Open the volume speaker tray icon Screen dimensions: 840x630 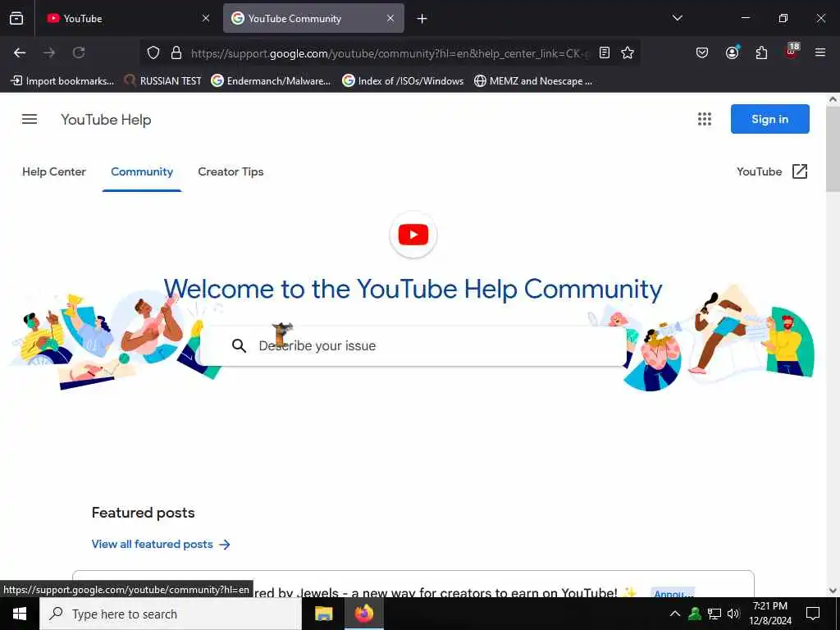(x=733, y=614)
